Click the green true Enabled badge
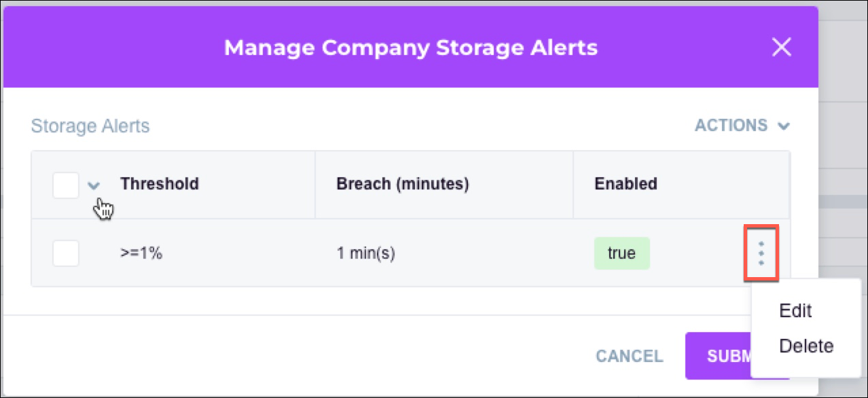The height and width of the screenshot is (398, 868). pyautogui.click(x=621, y=253)
